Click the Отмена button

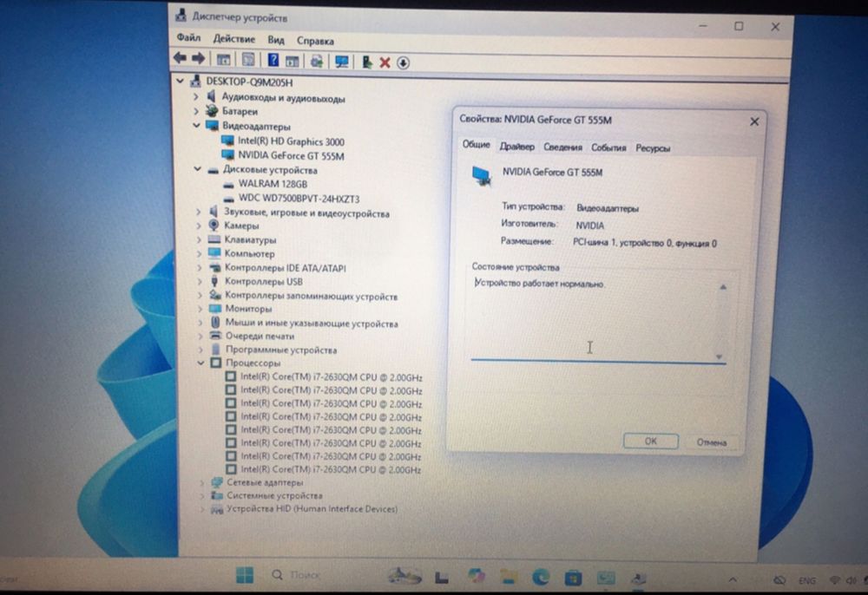pyautogui.click(x=712, y=442)
